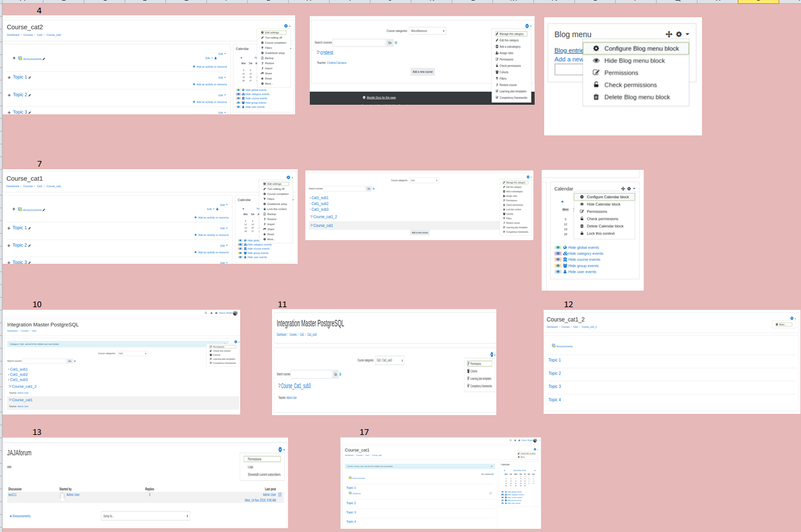The height and width of the screenshot is (532, 801).
Task: Toggle eye for Hide group events below Delete Calendar block menu
Action: [x=558, y=266]
